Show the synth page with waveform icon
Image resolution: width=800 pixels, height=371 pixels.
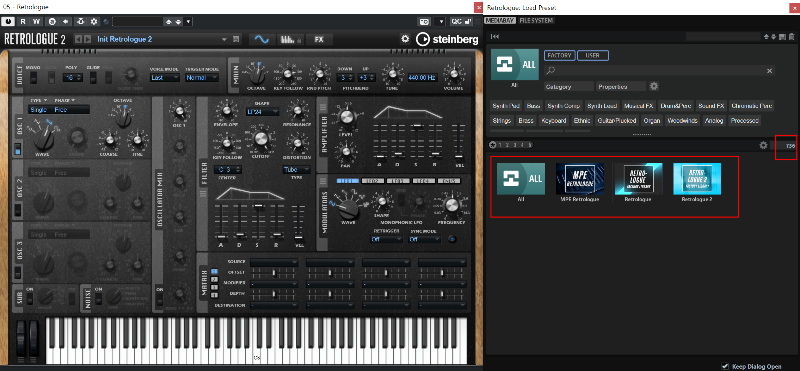coord(262,39)
